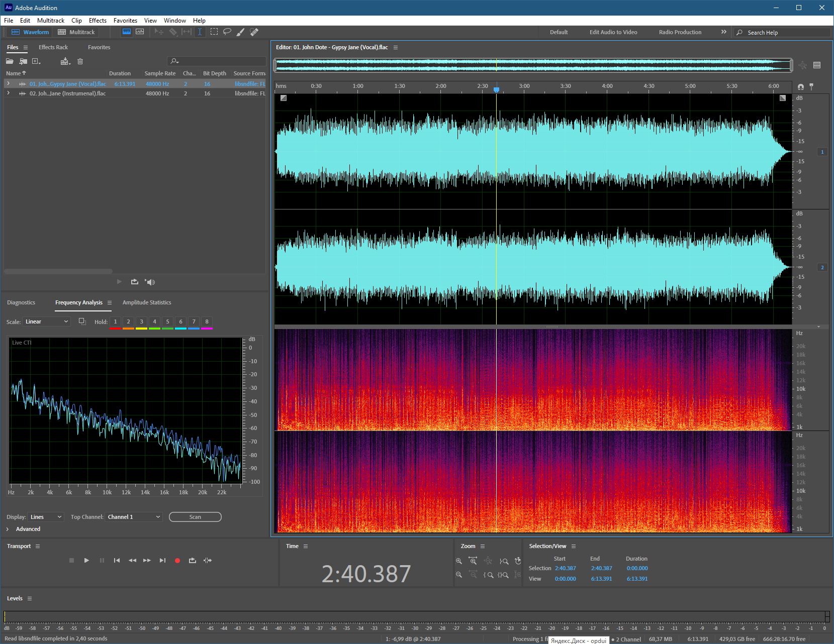Click the Record button

click(x=177, y=560)
